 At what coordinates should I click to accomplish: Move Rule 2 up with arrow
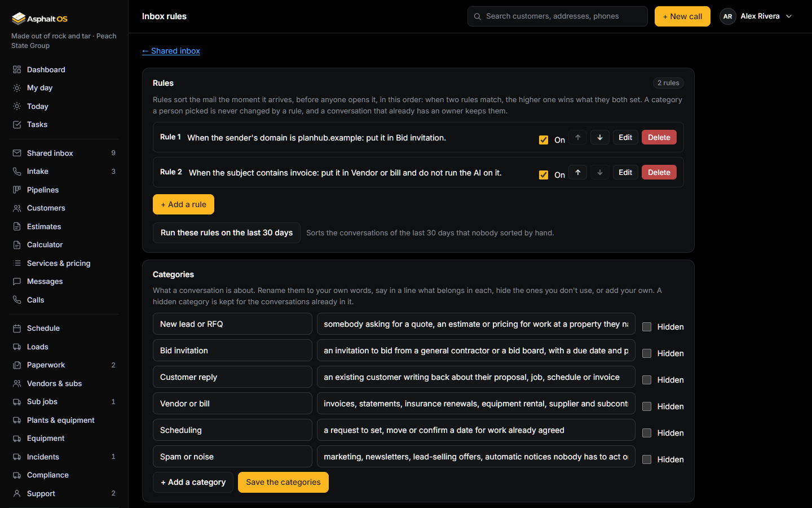click(x=578, y=172)
